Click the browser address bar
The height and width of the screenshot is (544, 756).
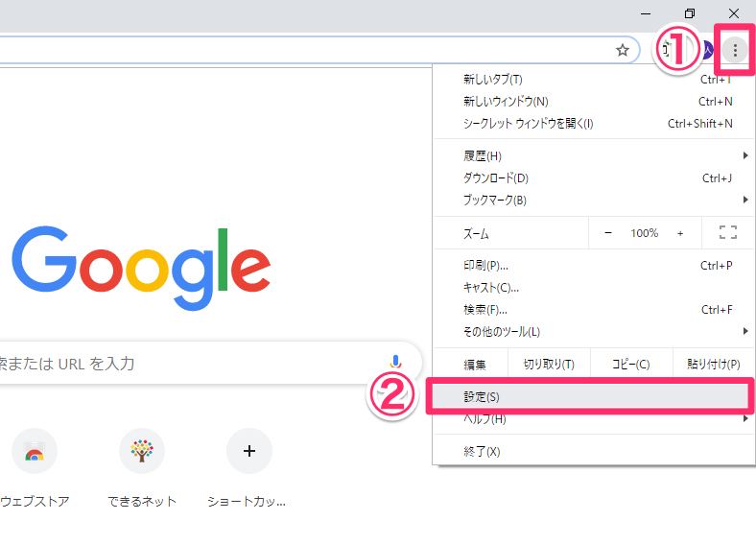tap(319, 50)
